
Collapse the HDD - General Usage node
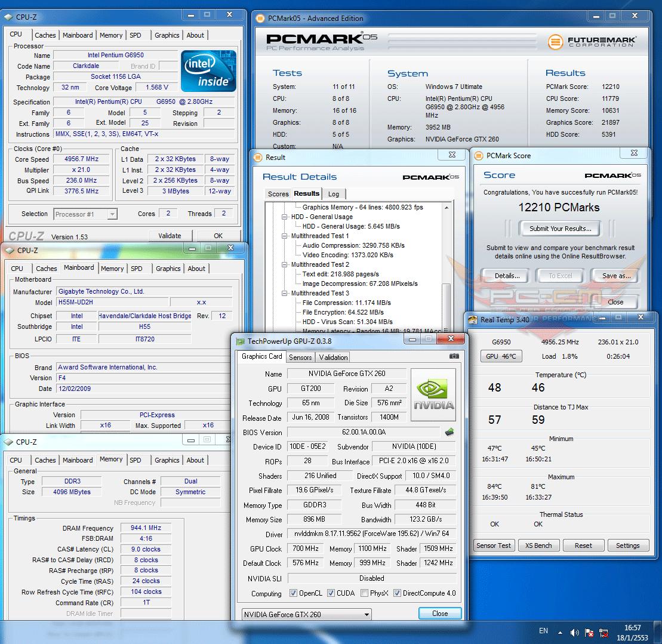(x=285, y=217)
